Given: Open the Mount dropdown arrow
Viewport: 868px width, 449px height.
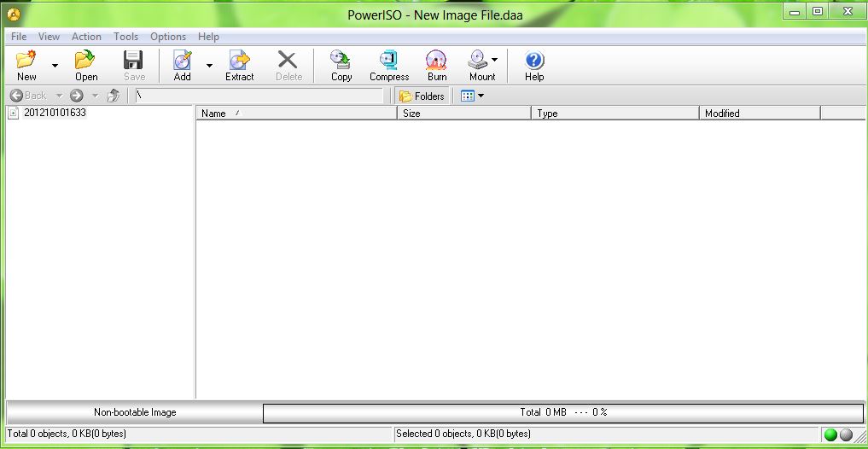Looking at the screenshot, I should (x=494, y=59).
